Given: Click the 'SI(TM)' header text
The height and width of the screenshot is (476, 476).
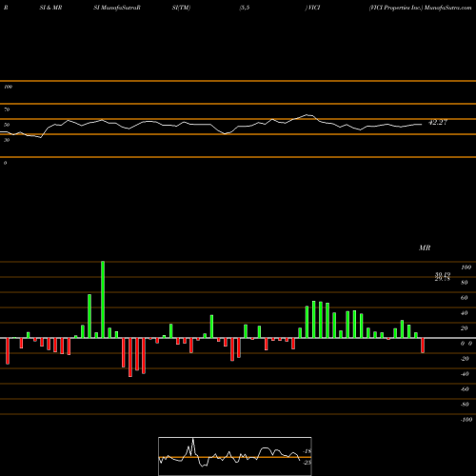Looking at the screenshot, I should (181, 8).
